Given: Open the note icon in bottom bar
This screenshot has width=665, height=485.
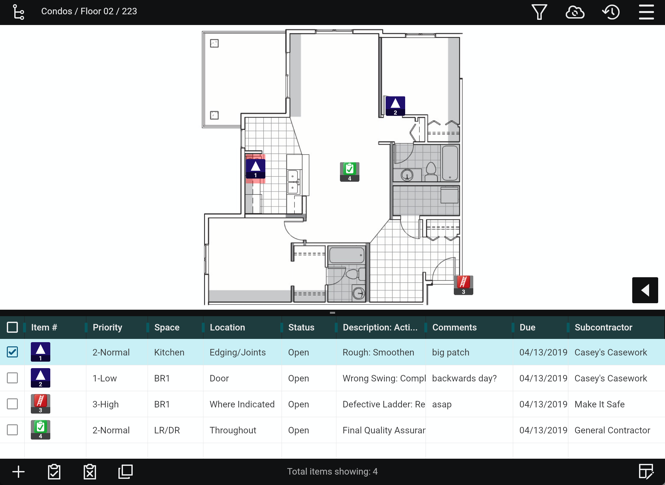Looking at the screenshot, I should tap(646, 472).
